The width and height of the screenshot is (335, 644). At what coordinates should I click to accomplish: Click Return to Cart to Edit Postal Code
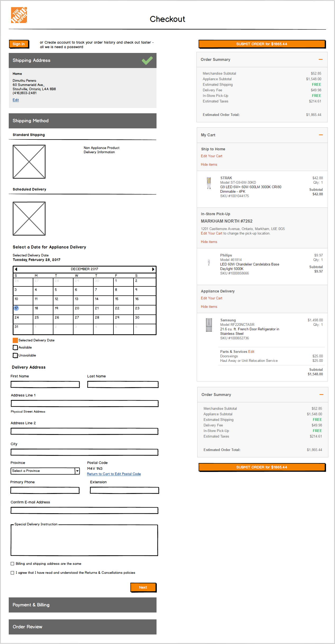pos(114,474)
